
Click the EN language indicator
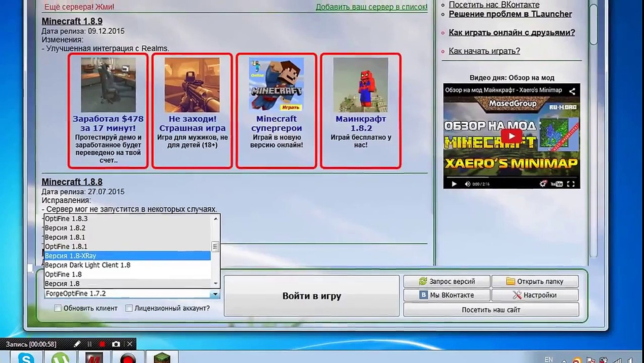548,359
